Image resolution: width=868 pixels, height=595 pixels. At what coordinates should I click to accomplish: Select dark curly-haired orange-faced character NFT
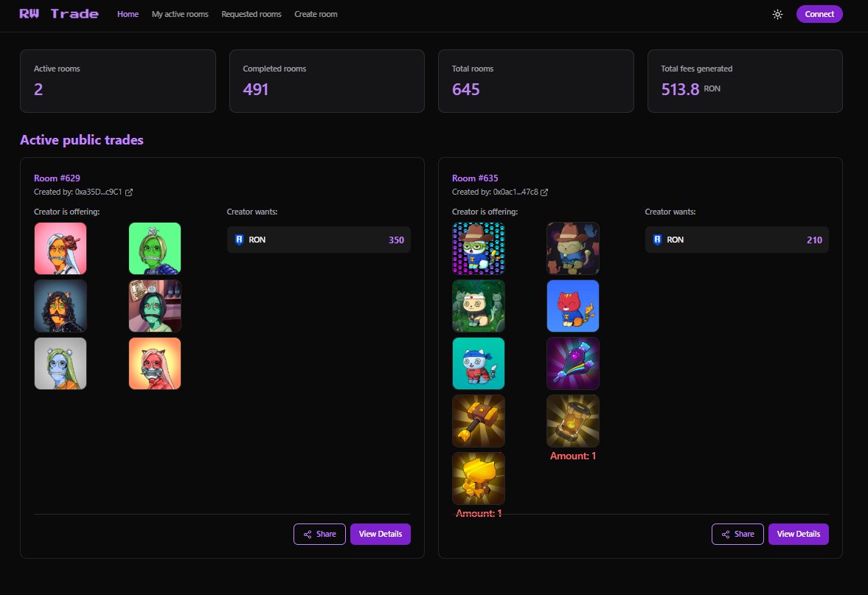pos(60,306)
